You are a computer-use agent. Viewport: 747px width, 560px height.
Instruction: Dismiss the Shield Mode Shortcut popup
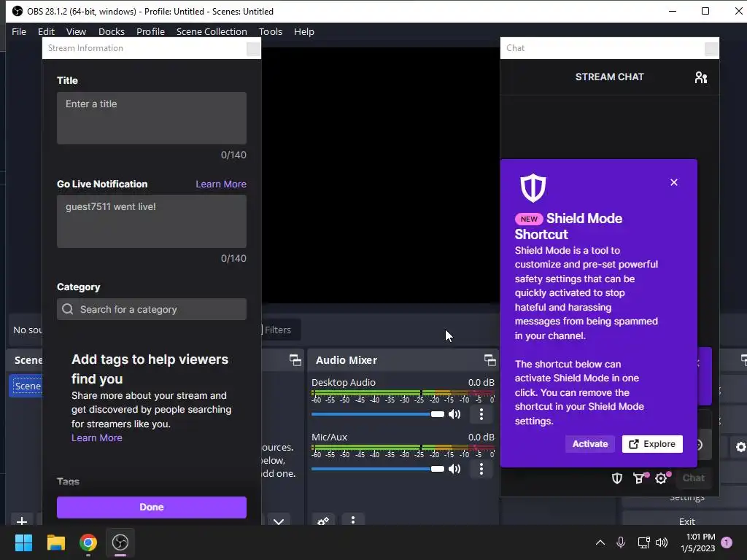pyautogui.click(x=673, y=182)
